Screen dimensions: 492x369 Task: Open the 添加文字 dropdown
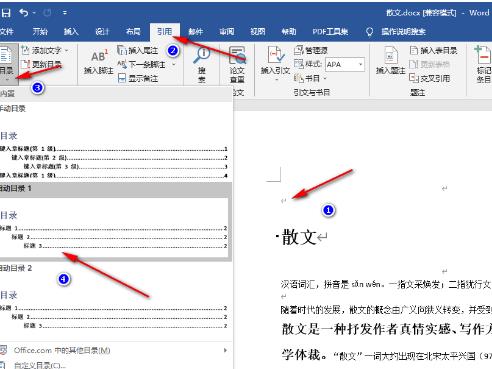tap(45, 51)
